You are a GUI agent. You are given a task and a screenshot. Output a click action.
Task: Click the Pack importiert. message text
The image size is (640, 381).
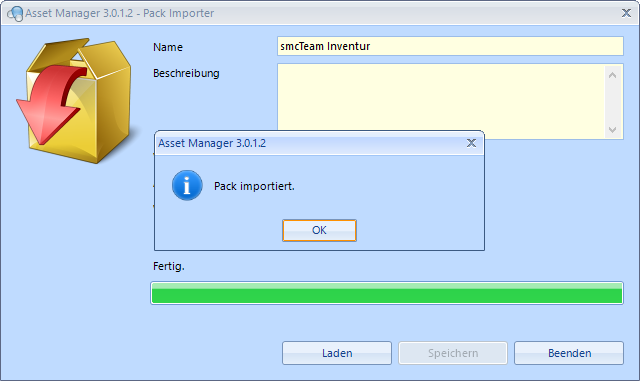254,186
